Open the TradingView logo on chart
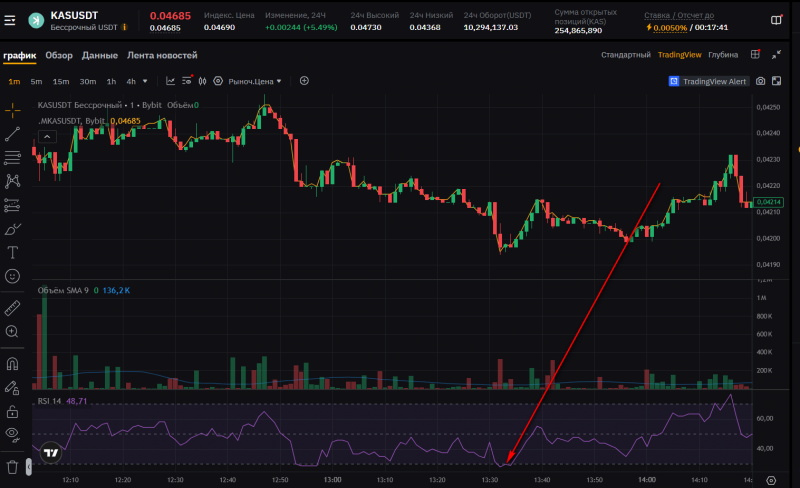800x488 pixels. point(51,453)
